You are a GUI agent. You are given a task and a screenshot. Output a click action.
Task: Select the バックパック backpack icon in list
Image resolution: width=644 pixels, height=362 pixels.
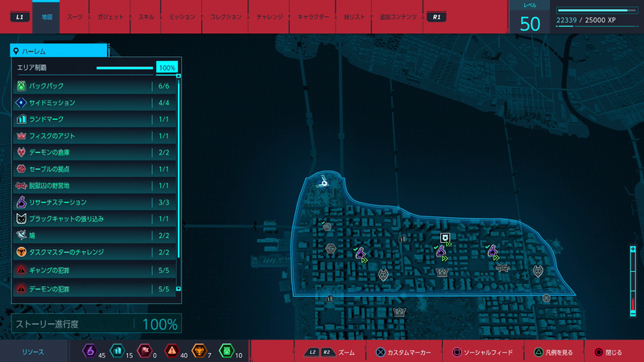22,86
